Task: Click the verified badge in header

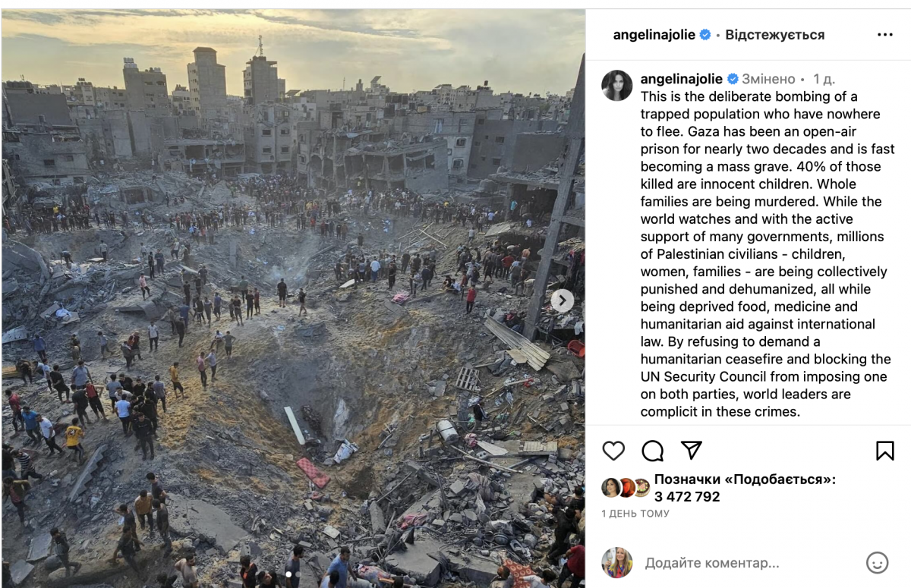Action: pos(705,35)
